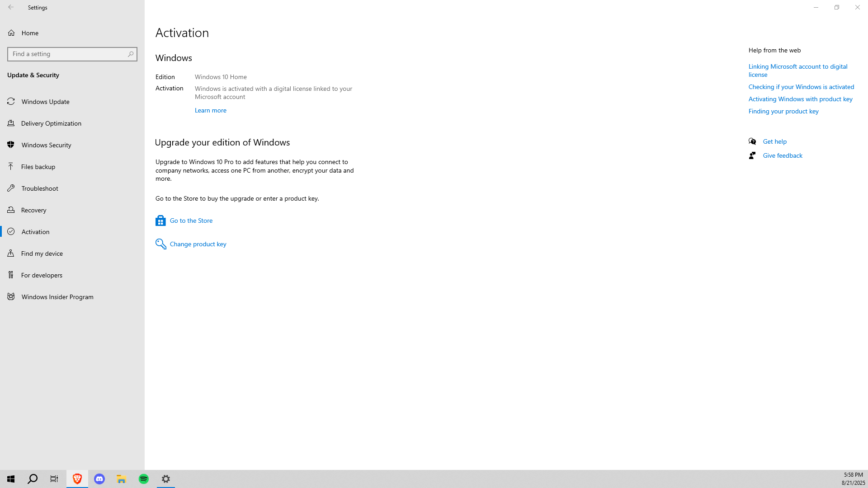This screenshot has height=488, width=868.
Task: Open Delivery Optimization settings
Action: click(72, 123)
